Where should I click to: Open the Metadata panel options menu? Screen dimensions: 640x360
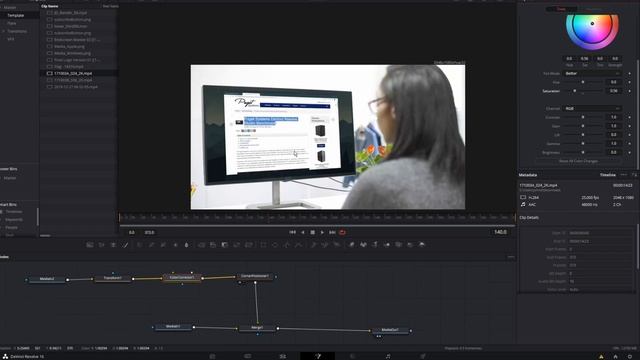tap(623, 175)
